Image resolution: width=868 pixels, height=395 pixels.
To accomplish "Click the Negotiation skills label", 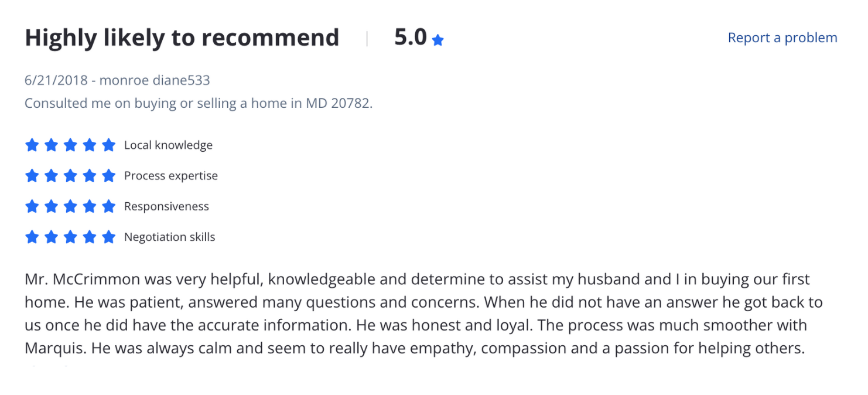I will click(170, 237).
